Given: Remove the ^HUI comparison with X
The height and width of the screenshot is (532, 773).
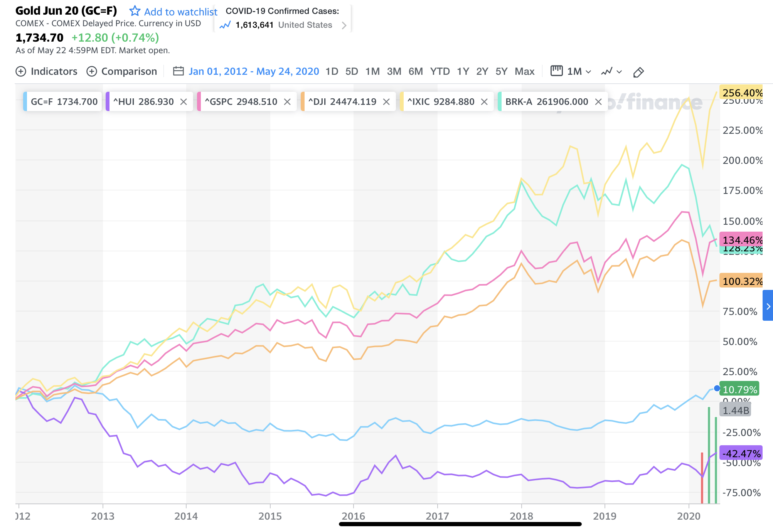Looking at the screenshot, I should coord(184,102).
